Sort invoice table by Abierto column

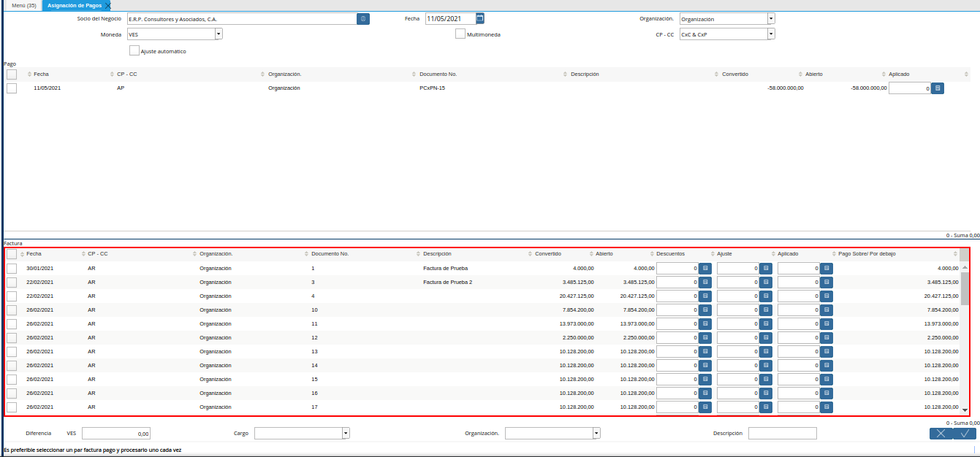pos(604,254)
